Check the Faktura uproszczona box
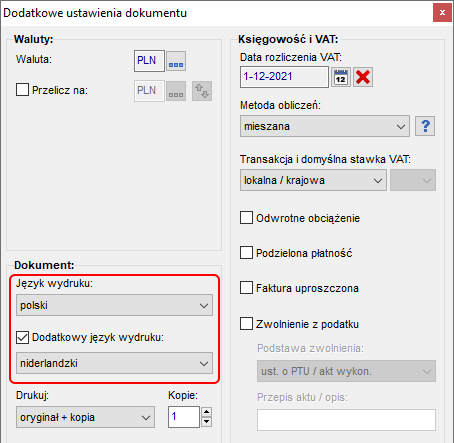Image resolution: width=454 pixels, height=443 pixels. (246, 288)
